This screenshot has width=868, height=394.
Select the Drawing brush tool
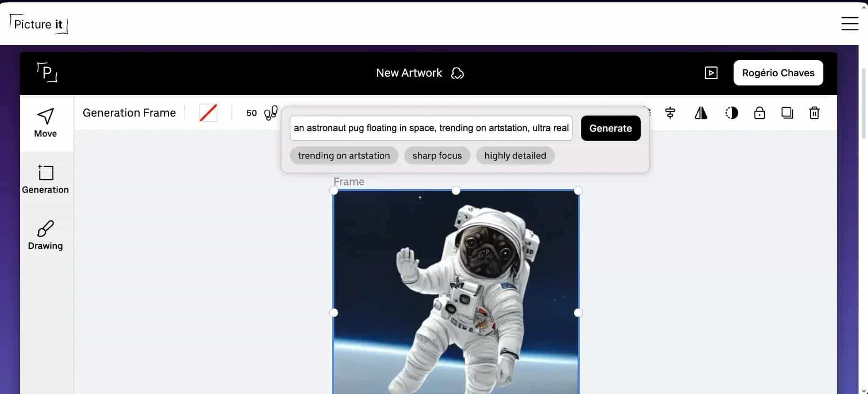[45, 235]
